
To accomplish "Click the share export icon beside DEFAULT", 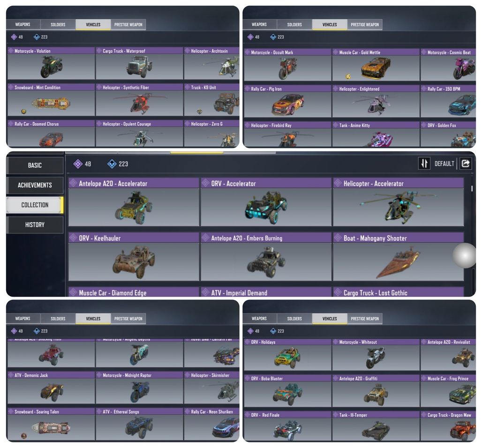I will click(466, 164).
